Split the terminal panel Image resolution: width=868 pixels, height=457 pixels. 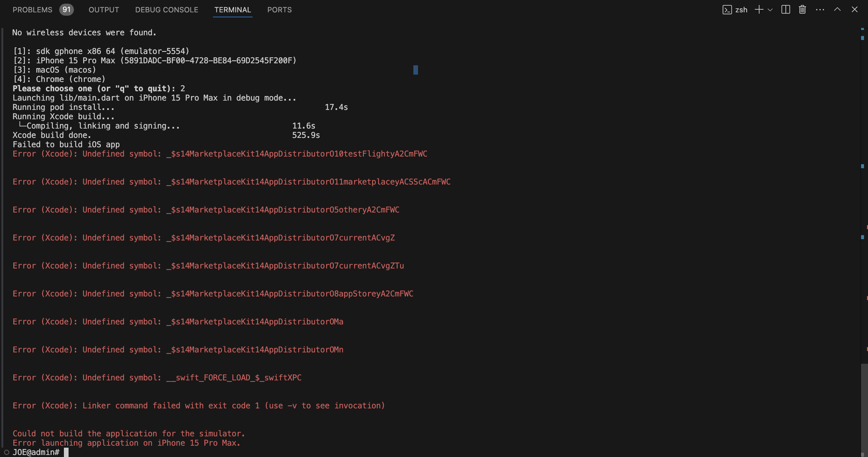[785, 9]
